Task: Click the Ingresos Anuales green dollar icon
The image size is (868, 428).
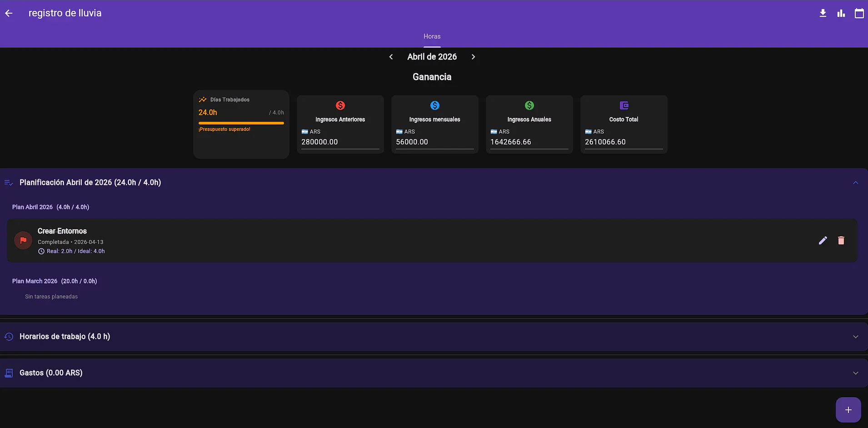Action: 529,105
